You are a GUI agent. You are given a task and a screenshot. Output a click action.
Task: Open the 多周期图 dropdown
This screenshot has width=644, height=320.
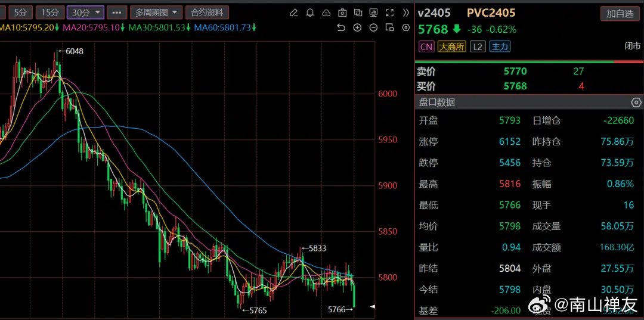click(156, 13)
